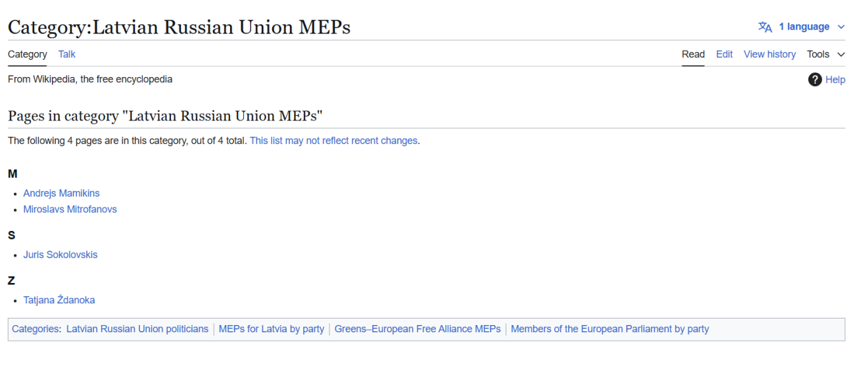This screenshot has height=381, width=868.
Task: Click the chevron next to Tools
Action: (841, 55)
